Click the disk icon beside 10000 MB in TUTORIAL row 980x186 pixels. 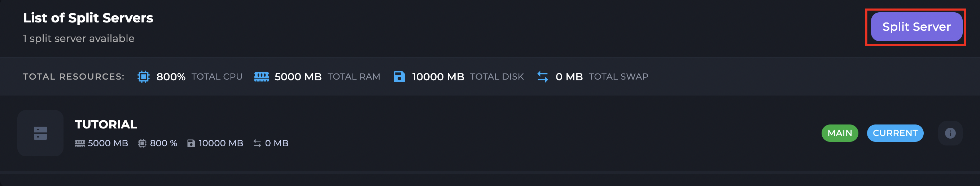click(x=191, y=143)
